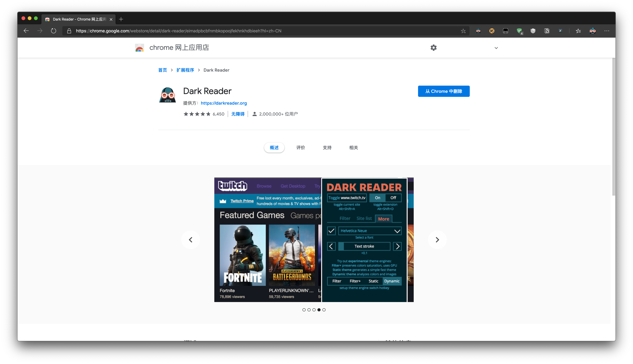Click the Chrome Web Store rainbow logo
Screen dimensions: 633x364
click(x=139, y=47)
